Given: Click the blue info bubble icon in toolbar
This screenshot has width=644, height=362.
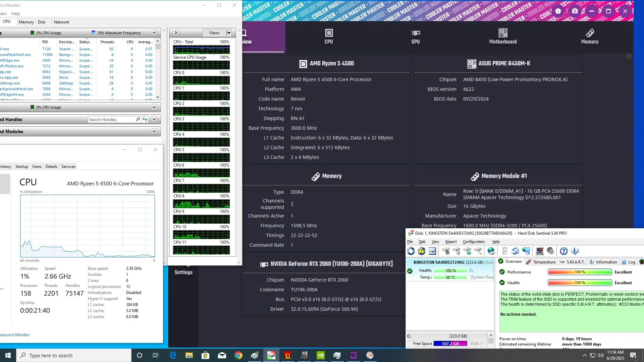Looking at the screenshot, I should 575,251.
